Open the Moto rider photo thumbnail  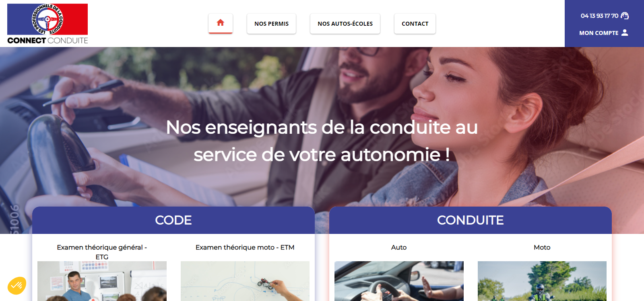tap(542, 281)
